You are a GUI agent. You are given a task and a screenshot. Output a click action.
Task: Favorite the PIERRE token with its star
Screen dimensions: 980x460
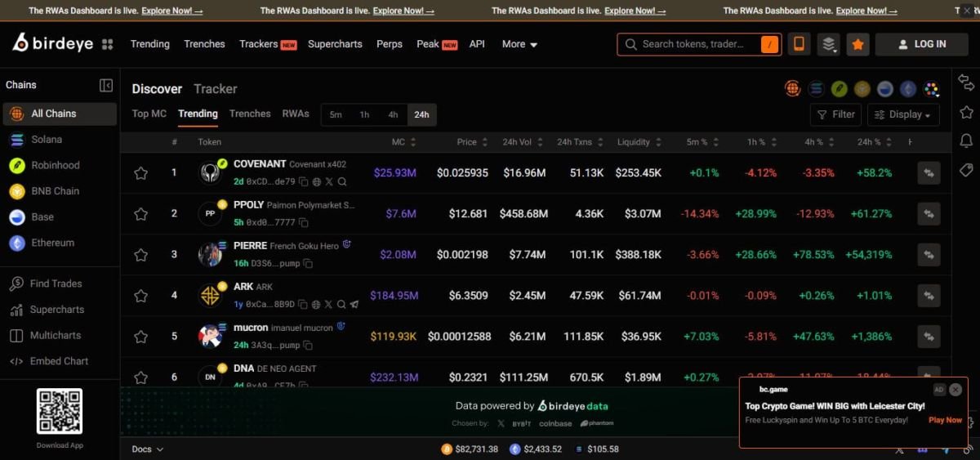click(141, 255)
